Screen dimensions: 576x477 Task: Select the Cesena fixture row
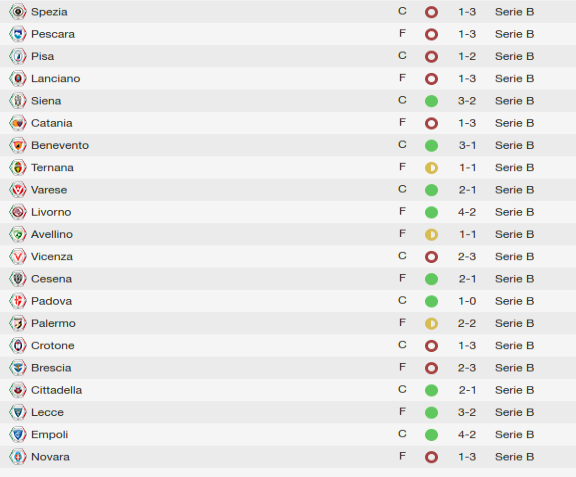pyautogui.click(x=288, y=279)
